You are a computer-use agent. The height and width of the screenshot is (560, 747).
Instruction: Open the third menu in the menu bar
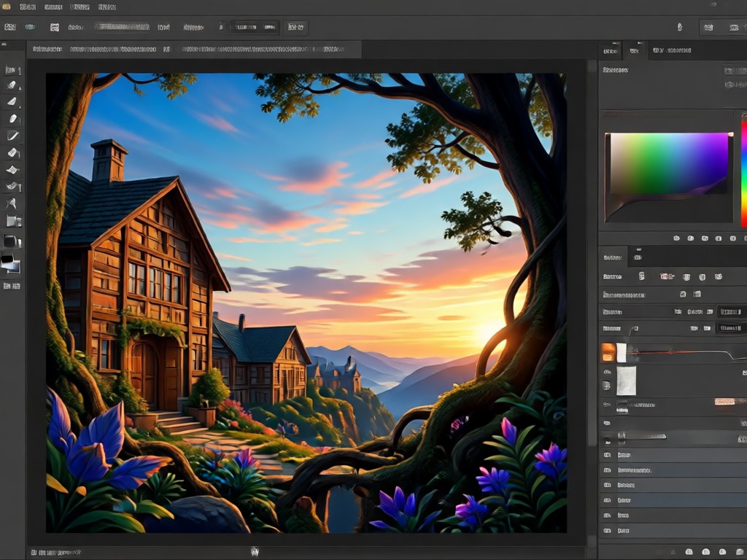pos(80,7)
